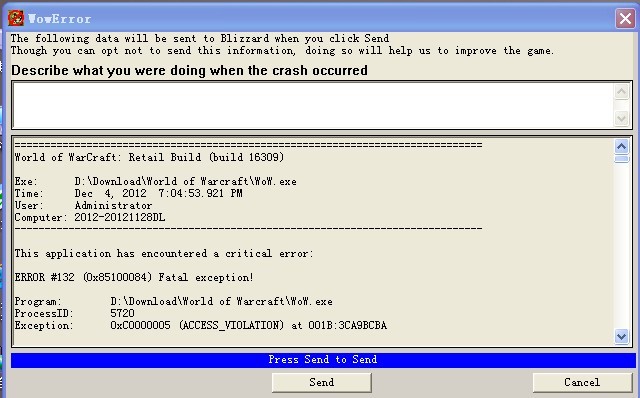The image size is (640, 398).
Task: Click the 'User: Administrator' line
Action: click(x=83, y=205)
